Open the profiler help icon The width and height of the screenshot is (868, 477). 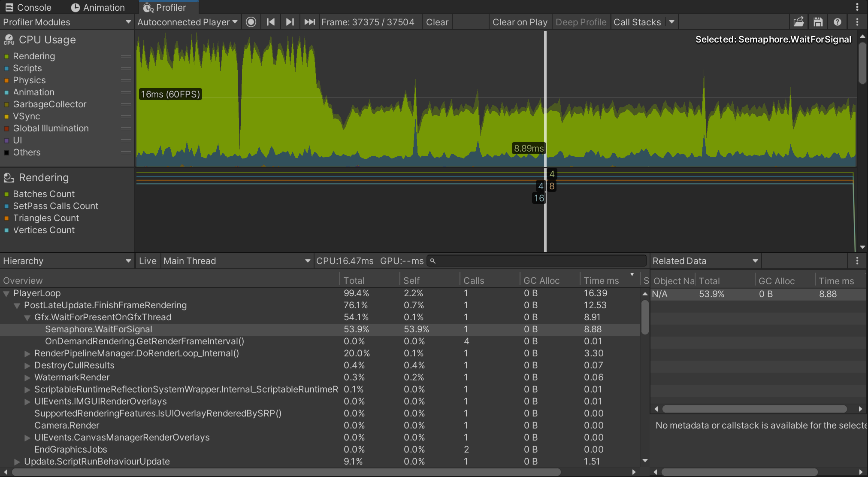point(837,22)
